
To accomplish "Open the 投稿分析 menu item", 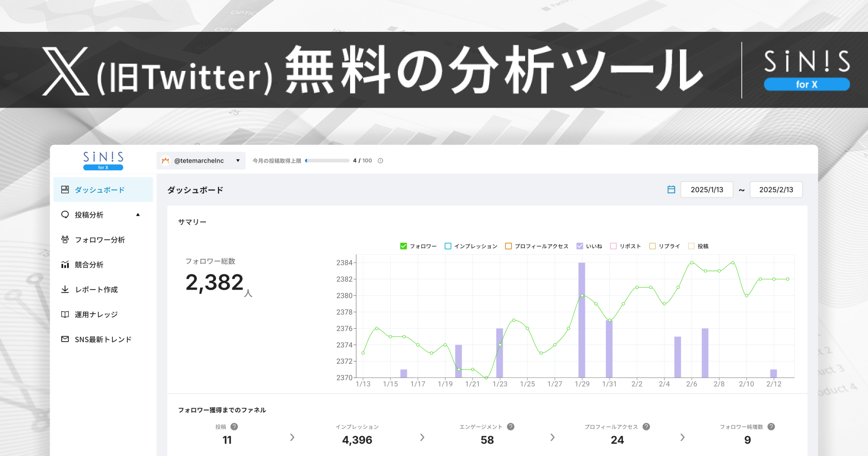I will pos(103,215).
